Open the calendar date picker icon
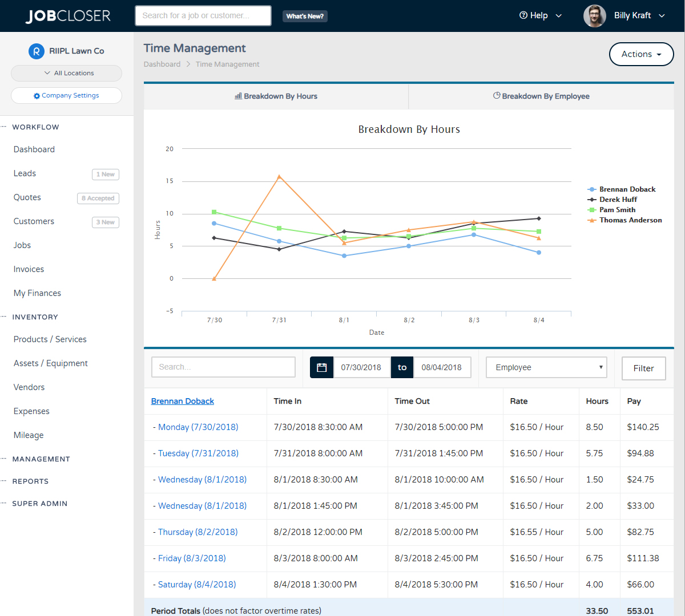The width and height of the screenshot is (685, 616). click(322, 367)
